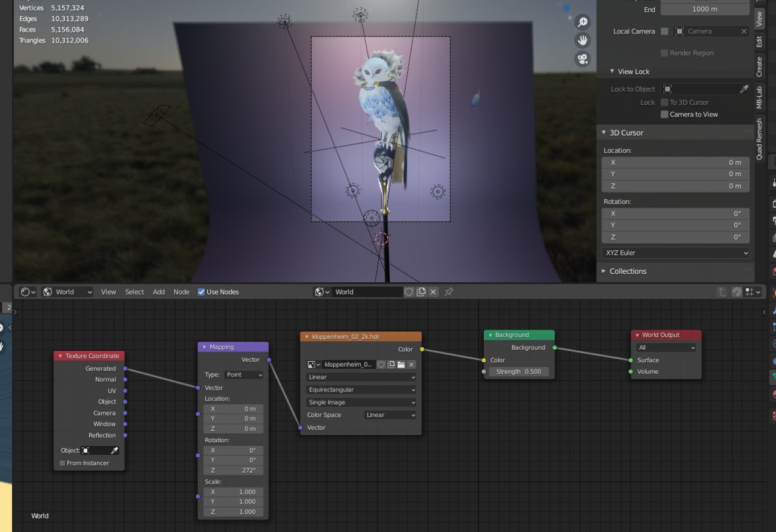
Task: Toggle the Render Region checkbox
Action: tap(664, 53)
